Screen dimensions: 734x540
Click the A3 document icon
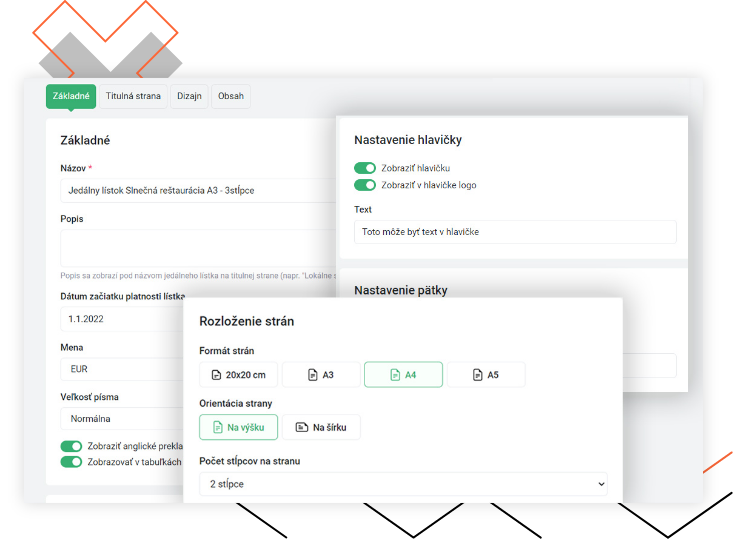coord(313,375)
